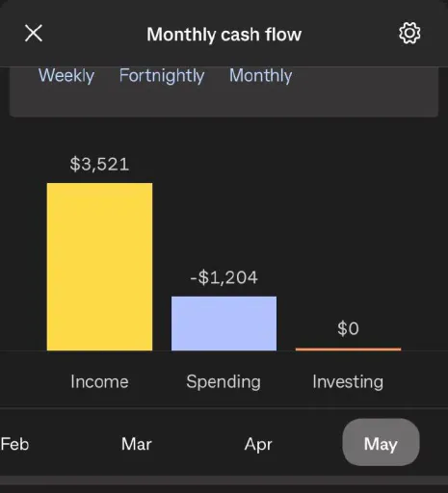Tap the orange Investing line

pyautogui.click(x=348, y=350)
